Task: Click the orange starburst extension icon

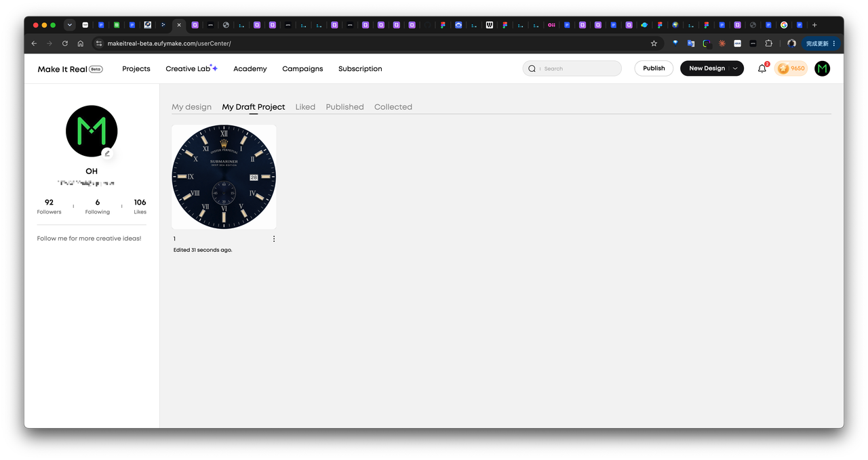Action: point(722,43)
